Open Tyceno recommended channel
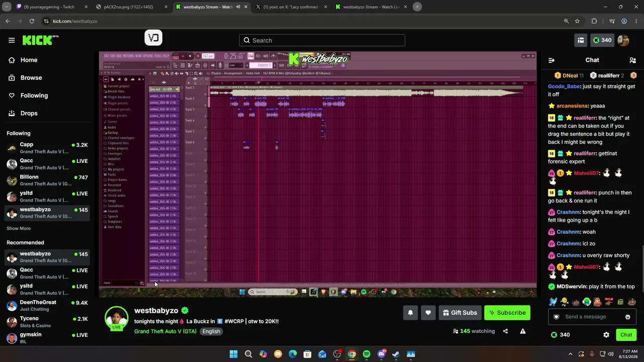The height and width of the screenshot is (362, 644). pyautogui.click(x=47, y=322)
